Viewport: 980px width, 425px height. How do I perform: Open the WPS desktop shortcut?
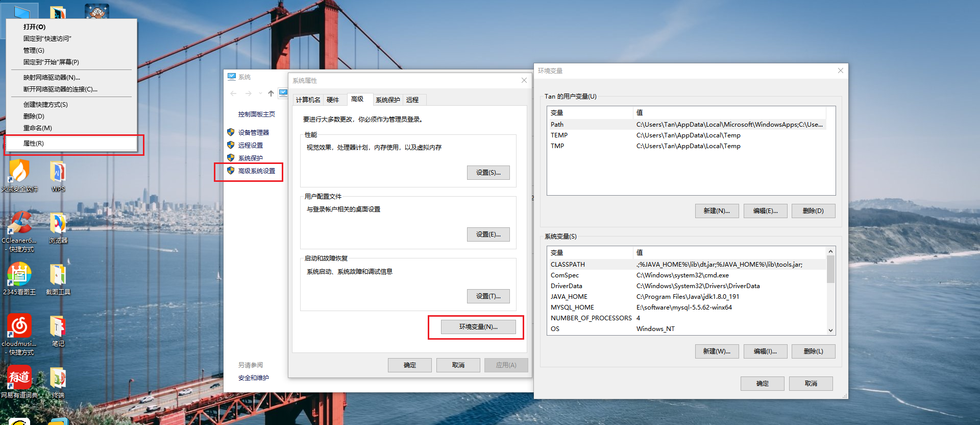pyautogui.click(x=58, y=173)
